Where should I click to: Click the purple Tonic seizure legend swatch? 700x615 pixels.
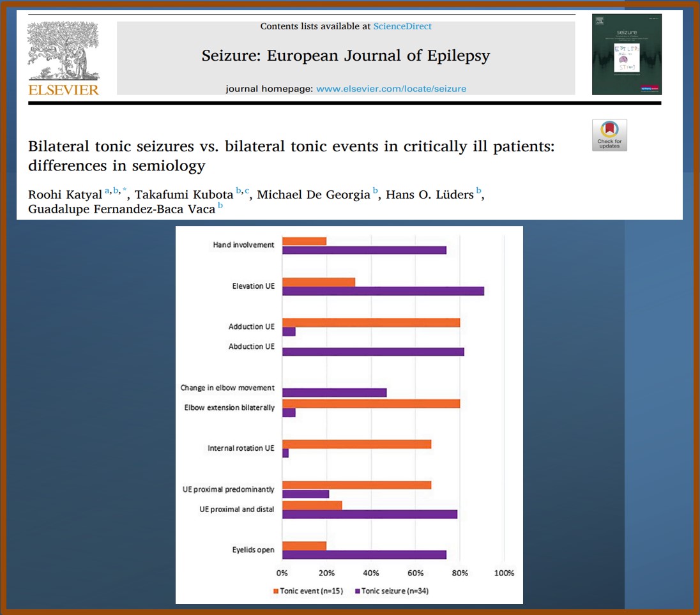358,591
